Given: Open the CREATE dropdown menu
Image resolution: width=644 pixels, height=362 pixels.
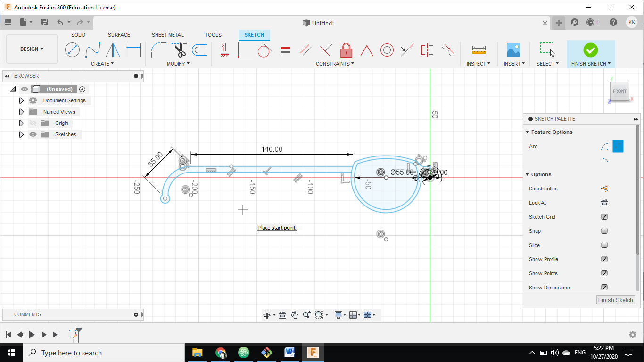Looking at the screenshot, I should (102, 64).
